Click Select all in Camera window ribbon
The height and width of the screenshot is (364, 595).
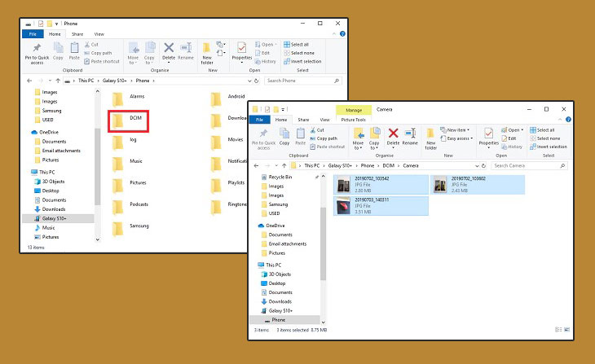(x=544, y=130)
